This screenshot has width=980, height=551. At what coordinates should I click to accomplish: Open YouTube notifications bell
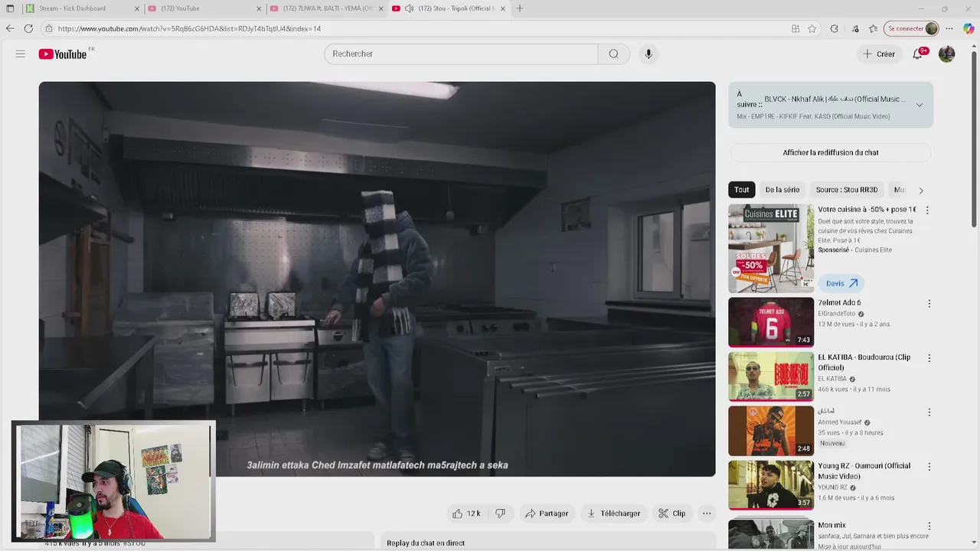pos(918,54)
